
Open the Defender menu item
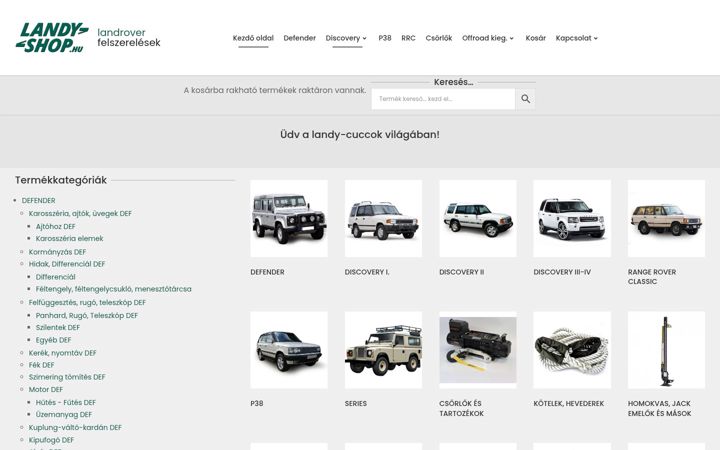pyautogui.click(x=299, y=38)
